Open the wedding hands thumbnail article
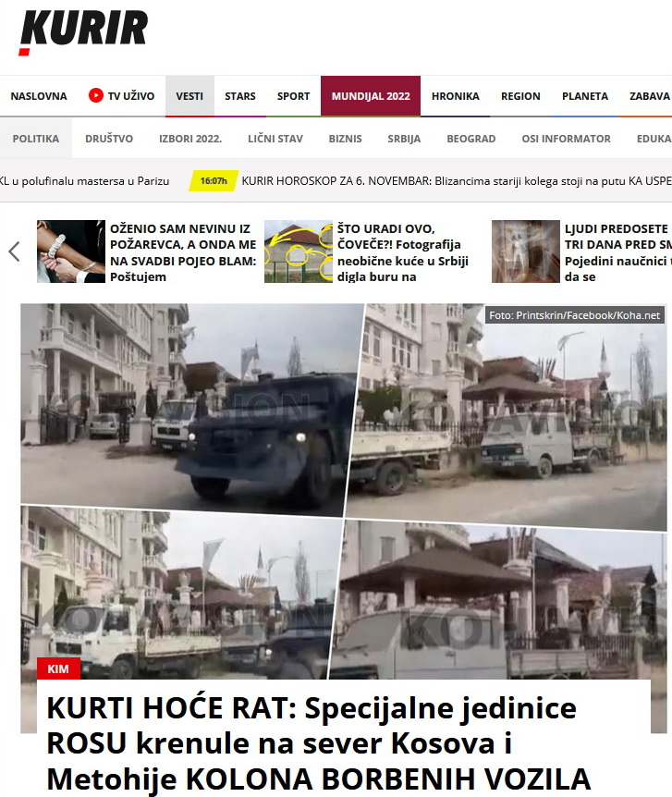 click(71, 251)
